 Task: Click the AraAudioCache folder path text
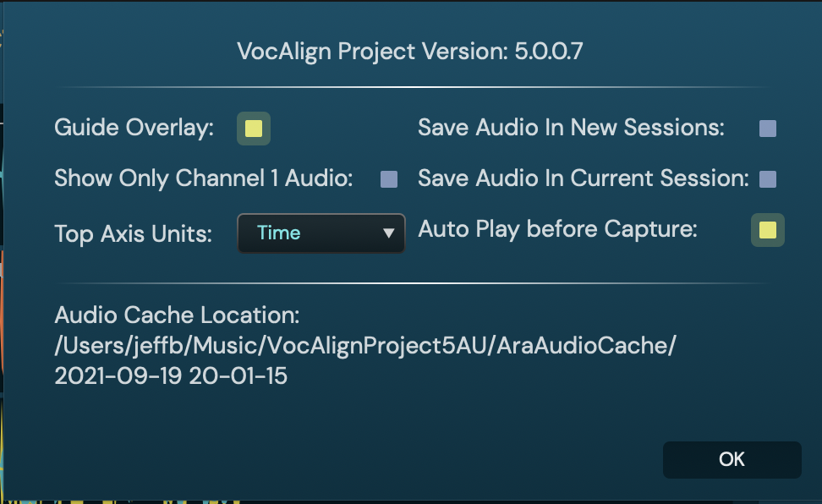point(364,346)
